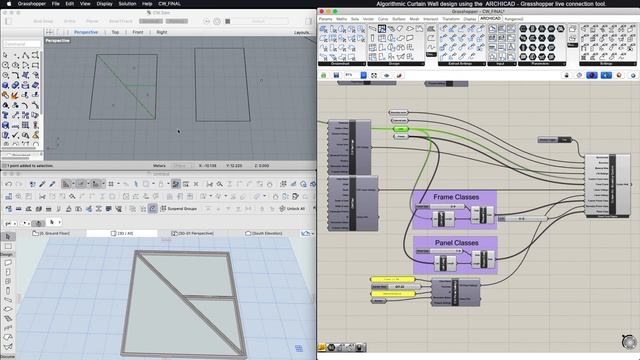Select the Panel Classes group title
The height and width of the screenshot is (360, 640).
[x=456, y=243]
